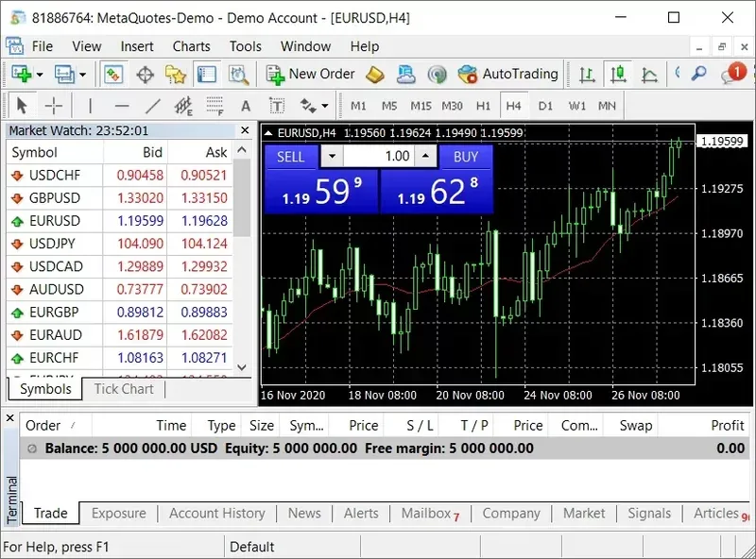Choose the Draw Text tool
The image size is (756, 559).
coord(246,106)
